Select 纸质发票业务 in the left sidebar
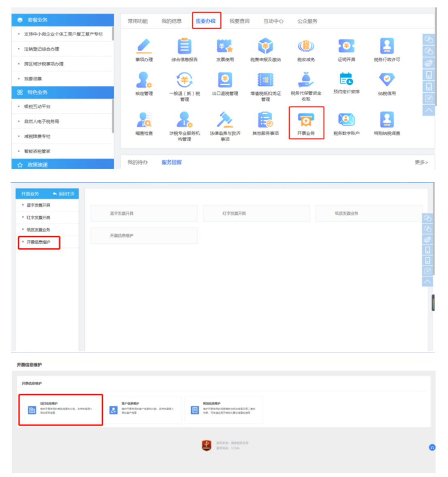 click(x=38, y=230)
